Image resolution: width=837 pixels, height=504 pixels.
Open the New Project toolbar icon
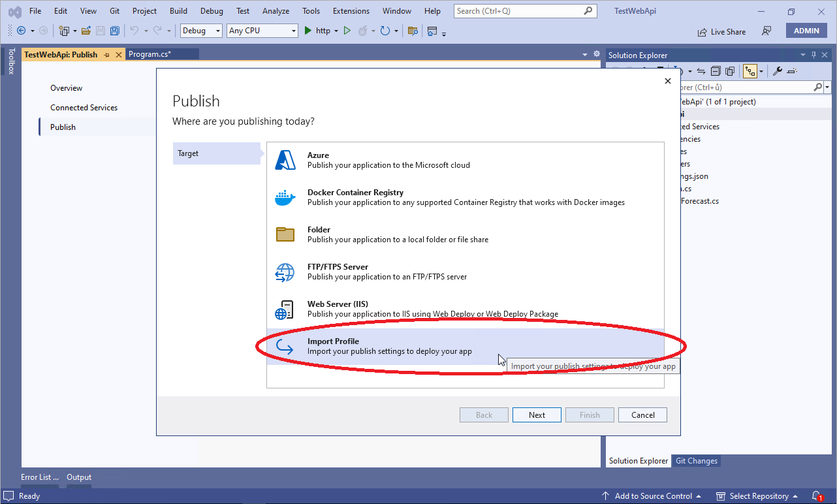click(64, 31)
